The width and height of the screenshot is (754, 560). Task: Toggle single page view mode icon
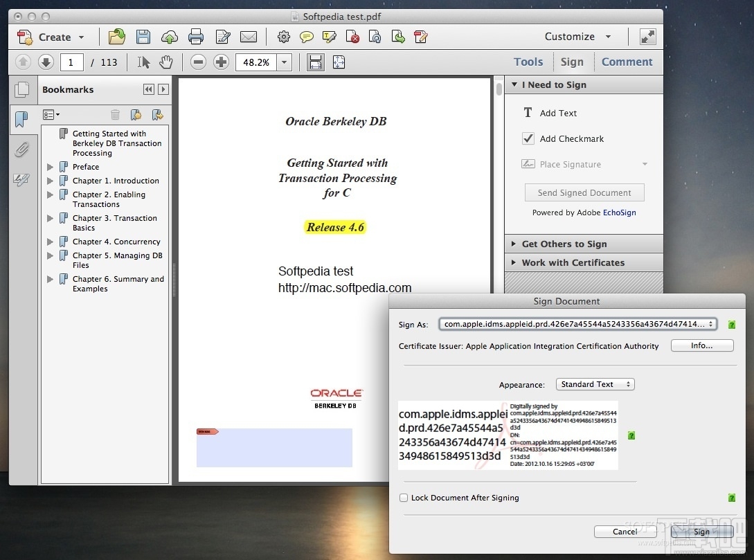pos(315,62)
